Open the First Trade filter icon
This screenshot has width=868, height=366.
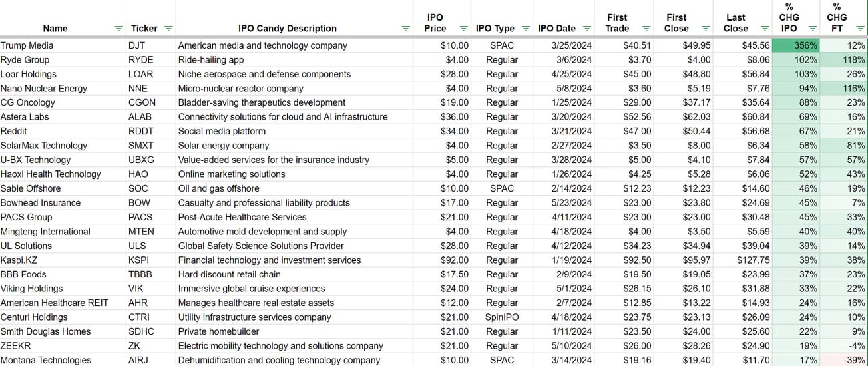point(646,29)
